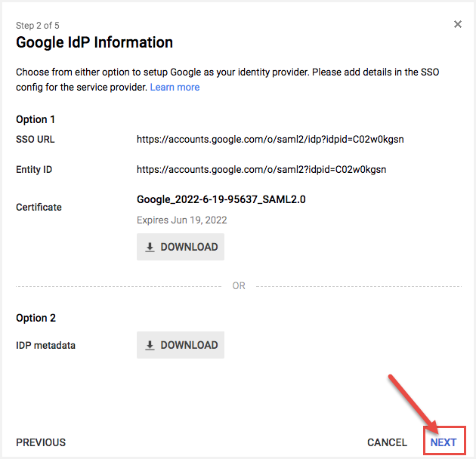Click the Step 2 of 5 indicator
The width and height of the screenshot is (476, 459).
coord(38,26)
